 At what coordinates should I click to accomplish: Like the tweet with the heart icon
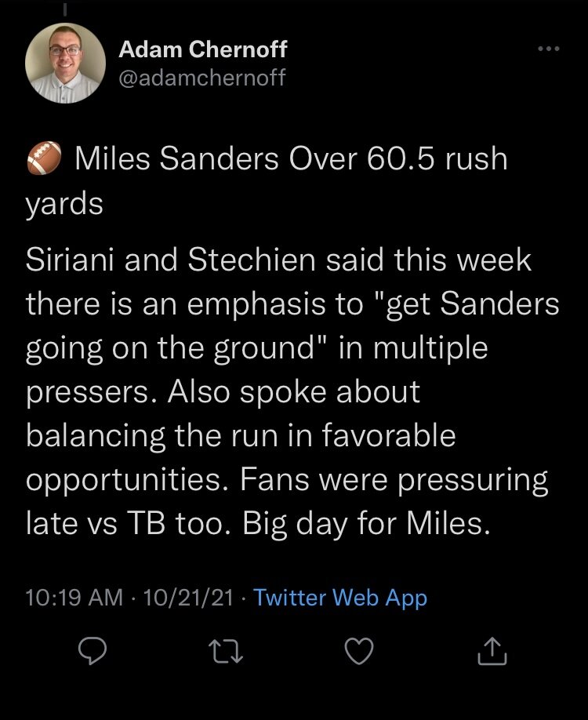coord(360,652)
